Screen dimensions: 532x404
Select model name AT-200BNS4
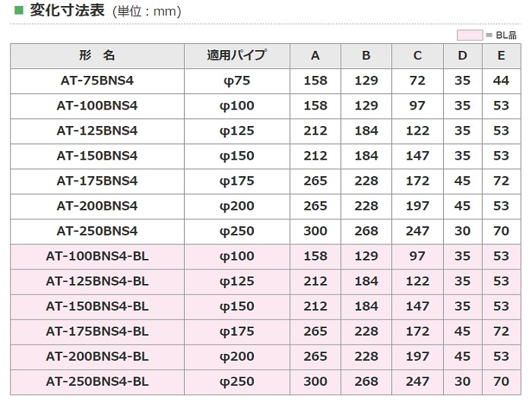tap(97, 206)
